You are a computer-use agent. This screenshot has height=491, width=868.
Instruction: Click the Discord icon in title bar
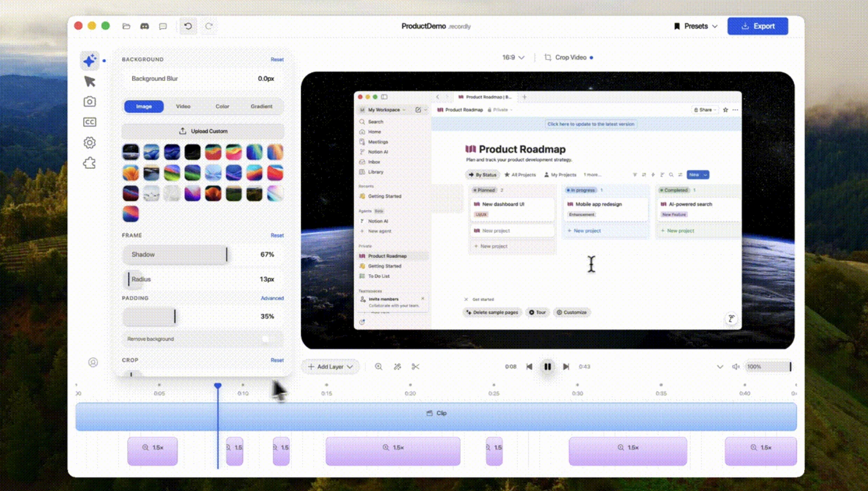[144, 26]
